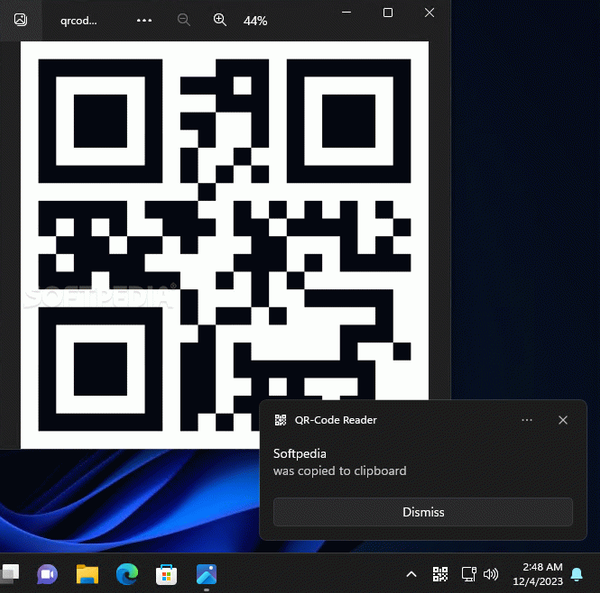Click the QR-Code Reader tray icon
Viewport: 600px width, 593px height.
point(440,574)
